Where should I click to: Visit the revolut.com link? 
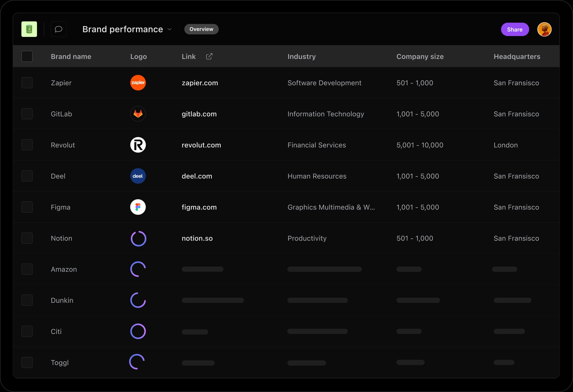coord(201,145)
